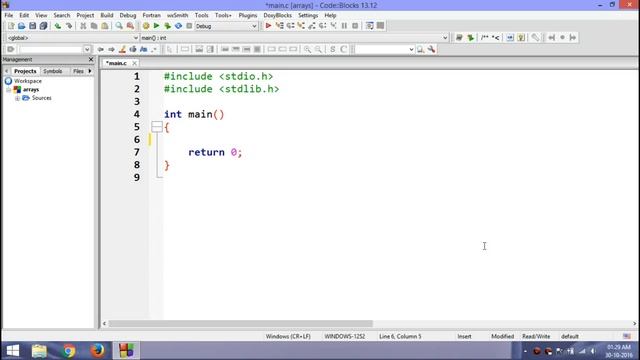This screenshot has width=640, height=360.
Task: Open the Settings menu
Action: [308, 15]
